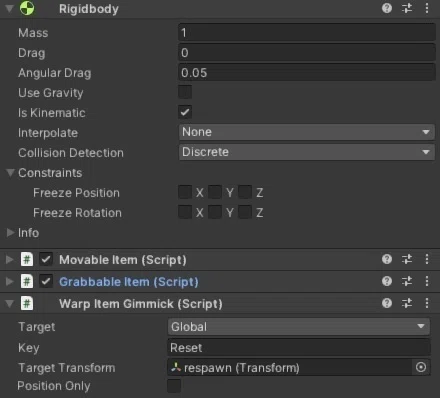
Task: Click the Grabbable Item (Script) header
Action: click(x=129, y=282)
